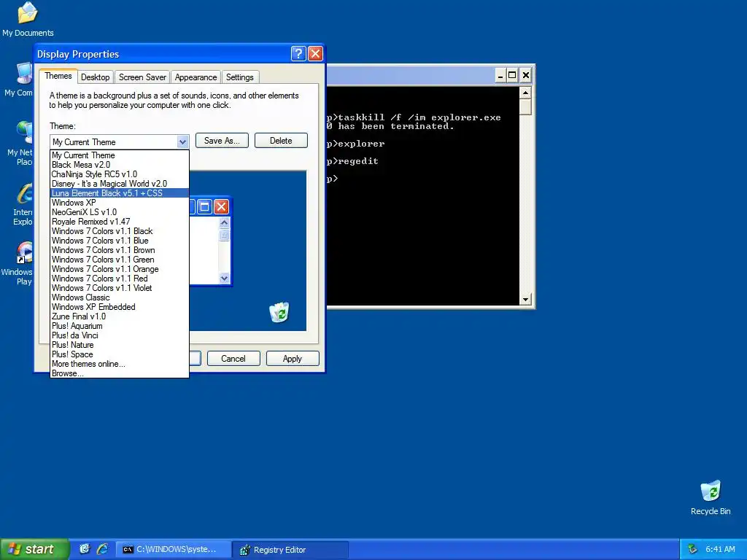747x560 pixels.
Task: Click command prompt scrollbar up arrow
Action: pyautogui.click(x=525, y=93)
